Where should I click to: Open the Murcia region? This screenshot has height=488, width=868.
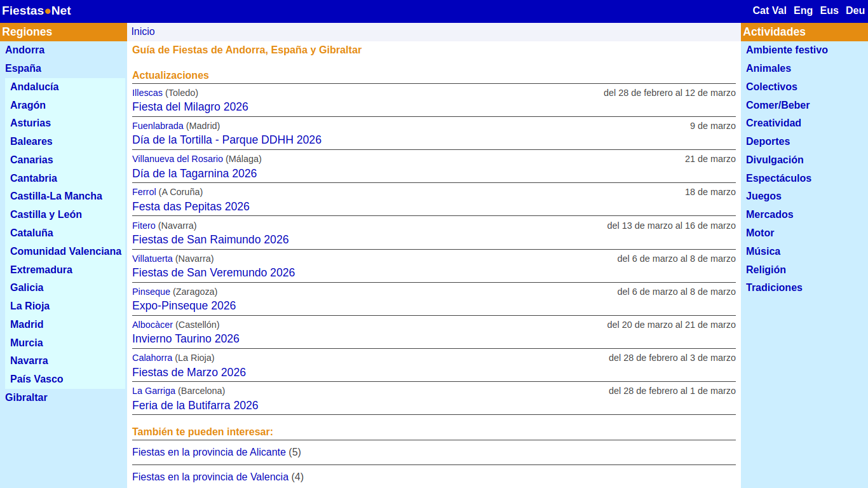click(x=27, y=343)
